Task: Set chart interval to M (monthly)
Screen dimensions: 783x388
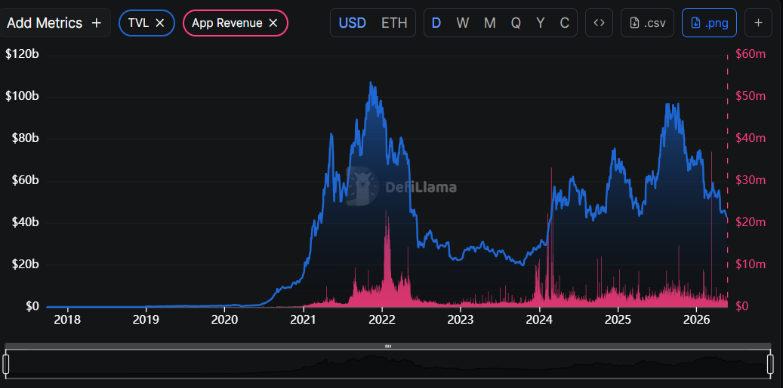Action: [490, 23]
